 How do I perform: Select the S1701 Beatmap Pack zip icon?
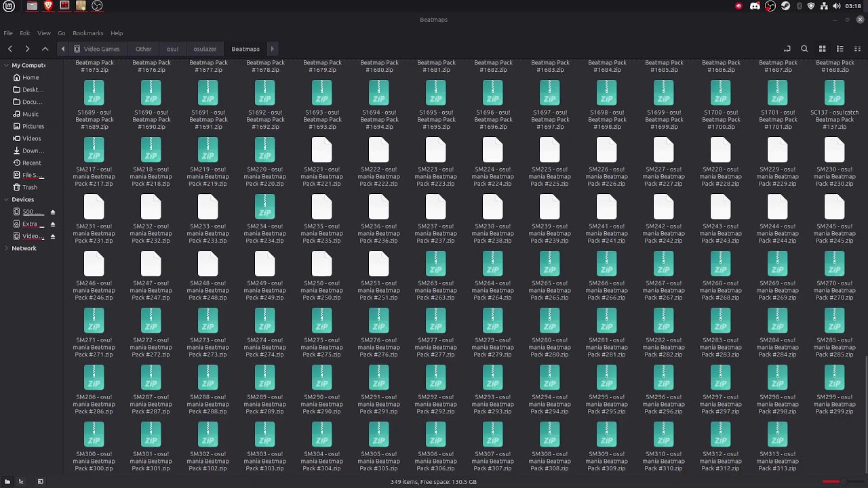(778, 93)
